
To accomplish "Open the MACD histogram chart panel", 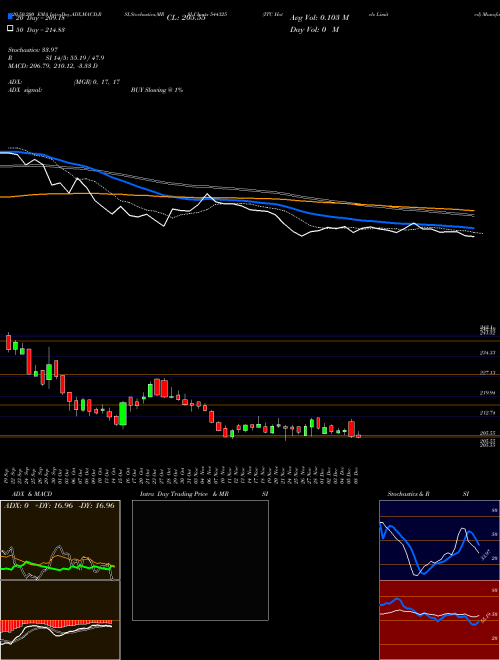I will (x=60, y=620).
